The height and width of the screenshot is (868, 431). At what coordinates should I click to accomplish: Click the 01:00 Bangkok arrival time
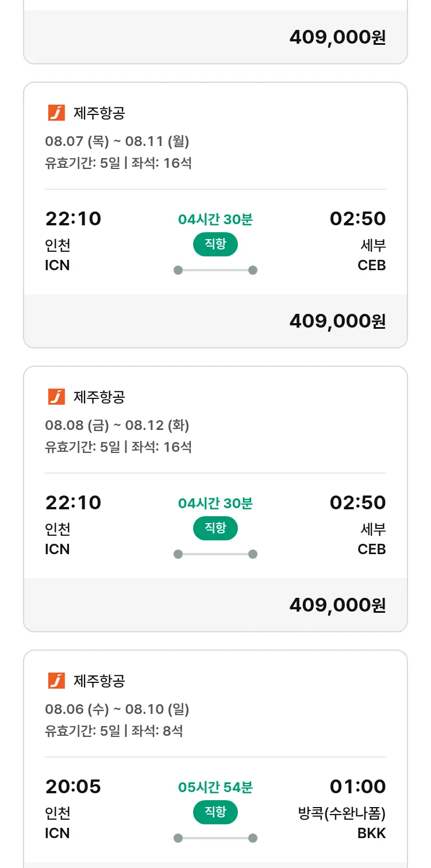tap(357, 786)
